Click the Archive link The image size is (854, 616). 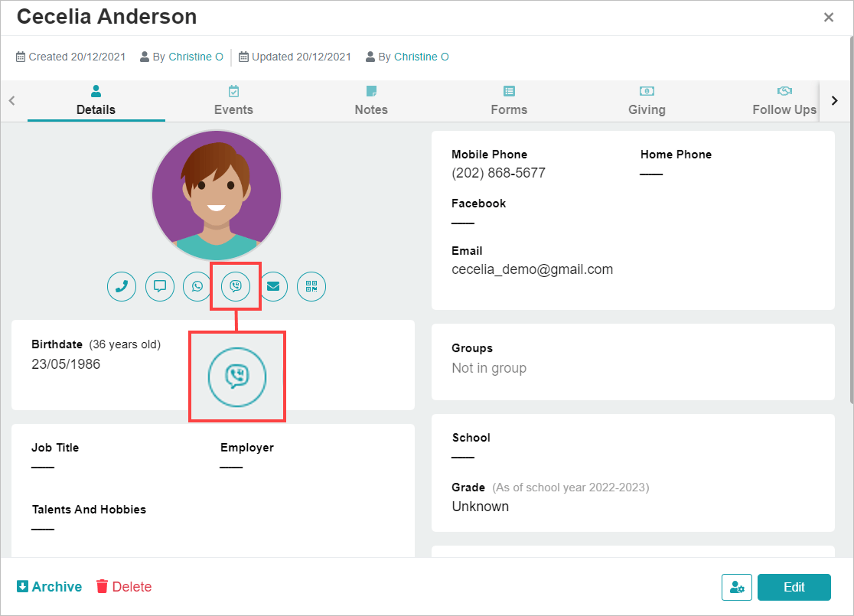tap(49, 587)
